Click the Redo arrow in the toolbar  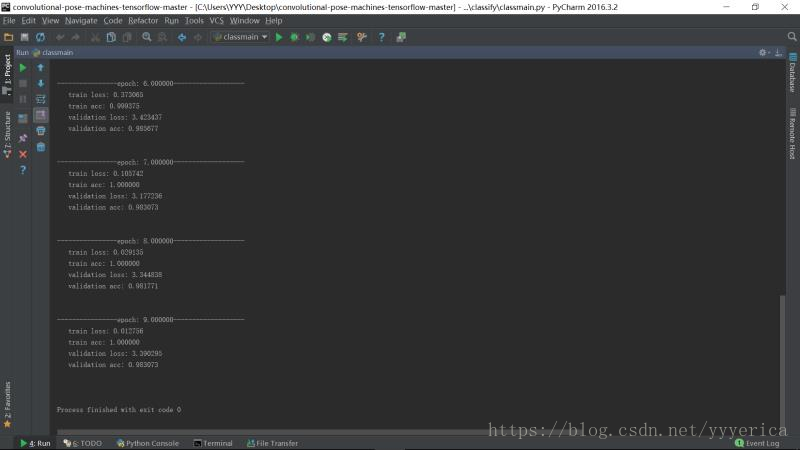click(76, 37)
